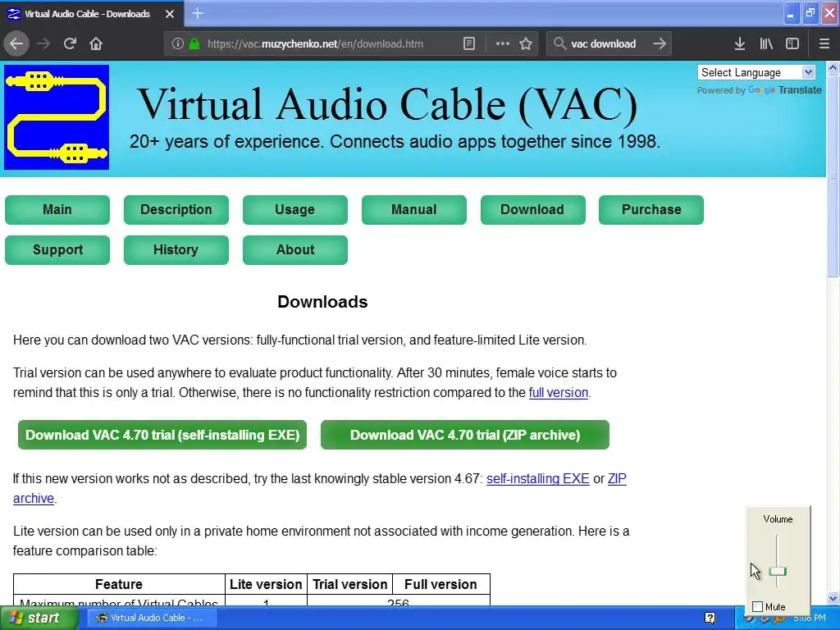
Task: Click the Translate link text
Action: click(800, 90)
